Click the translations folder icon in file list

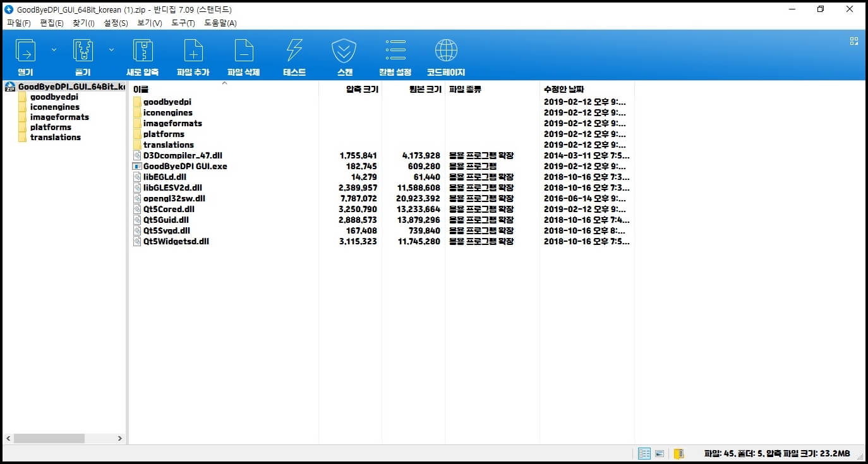pos(138,145)
